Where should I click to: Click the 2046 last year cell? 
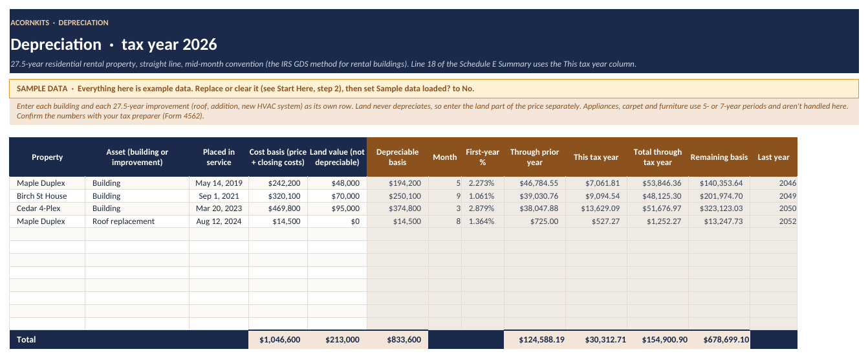click(x=774, y=183)
